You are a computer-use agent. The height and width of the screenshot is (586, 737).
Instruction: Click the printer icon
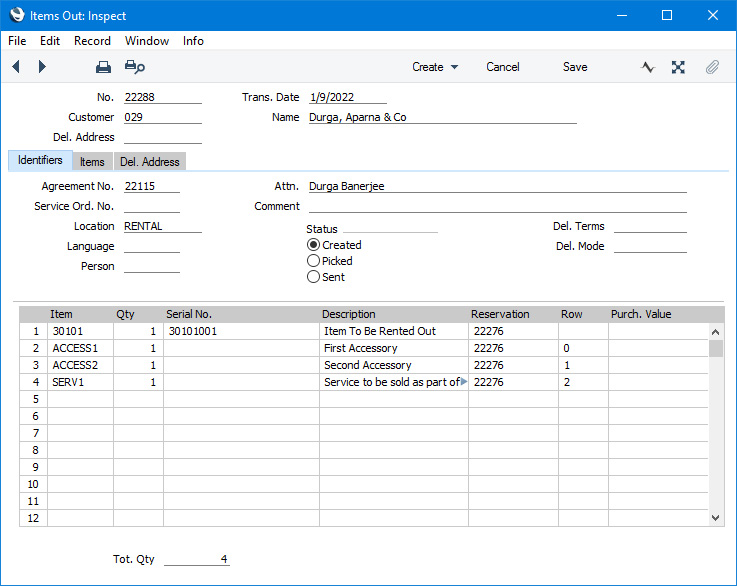[103, 67]
